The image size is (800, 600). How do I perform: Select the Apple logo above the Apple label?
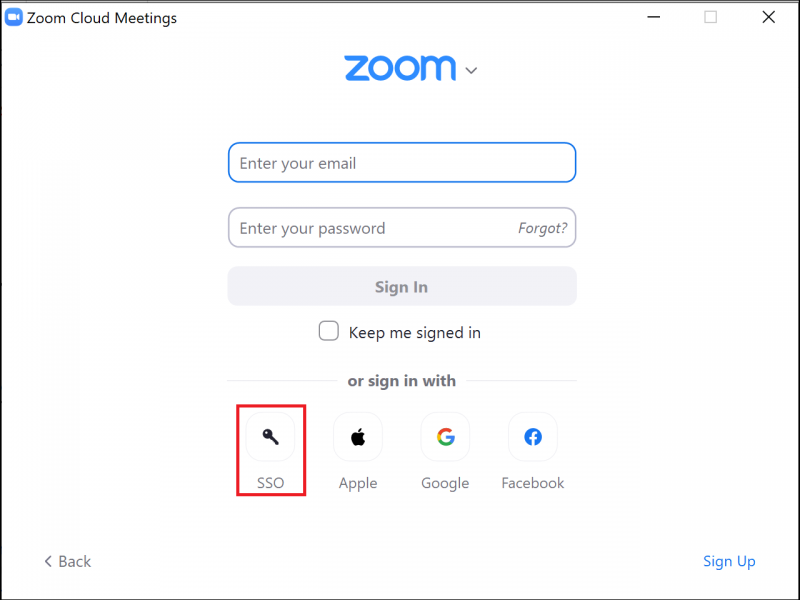pyautogui.click(x=357, y=436)
